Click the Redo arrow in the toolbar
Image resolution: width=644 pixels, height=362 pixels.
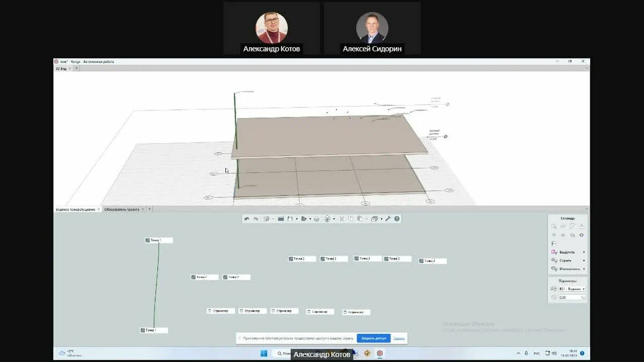(x=255, y=219)
